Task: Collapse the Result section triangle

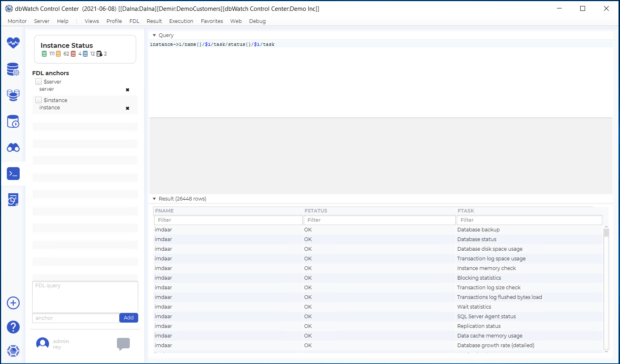Action: tap(154, 199)
